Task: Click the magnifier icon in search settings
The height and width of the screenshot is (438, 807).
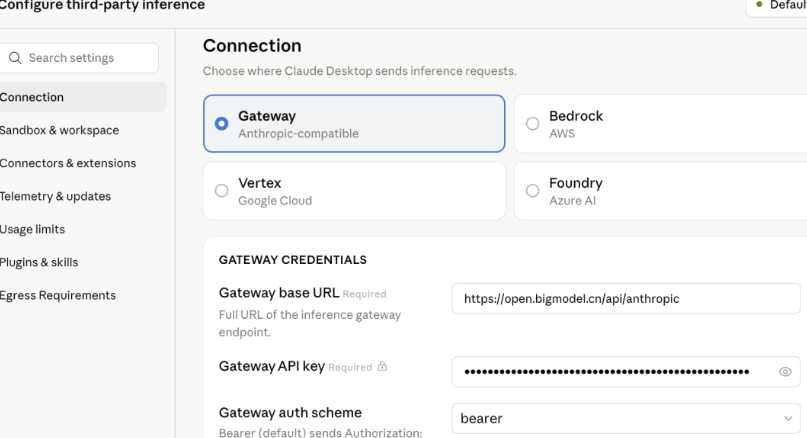Action: click(15, 58)
